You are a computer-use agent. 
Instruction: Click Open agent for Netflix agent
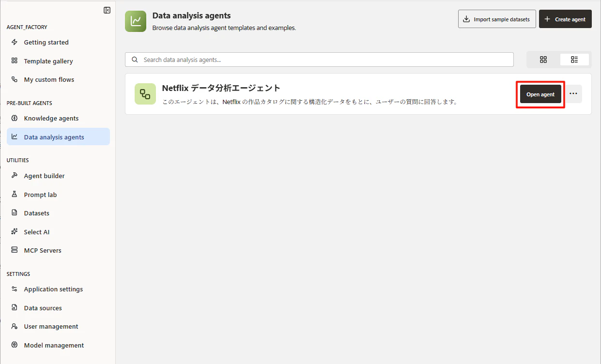click(x=540, y=94)
